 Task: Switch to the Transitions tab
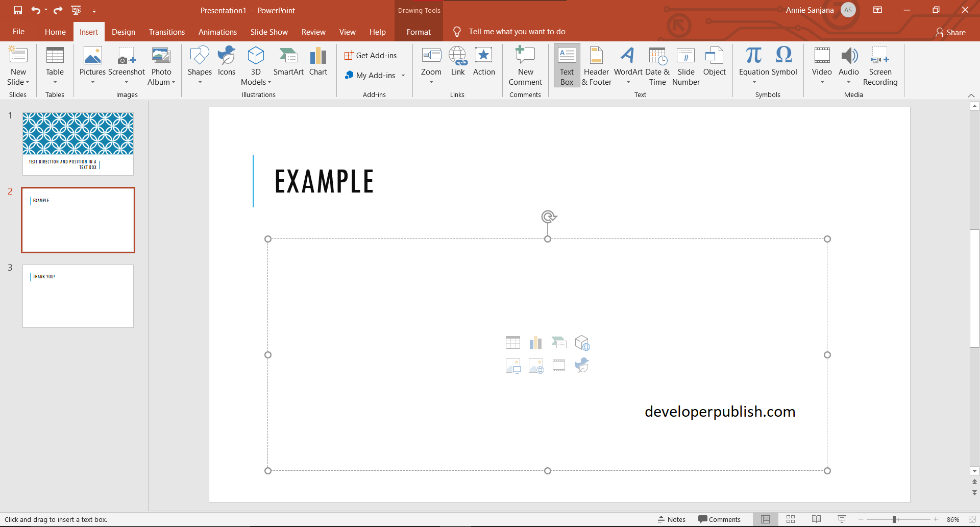click(166, 32)
